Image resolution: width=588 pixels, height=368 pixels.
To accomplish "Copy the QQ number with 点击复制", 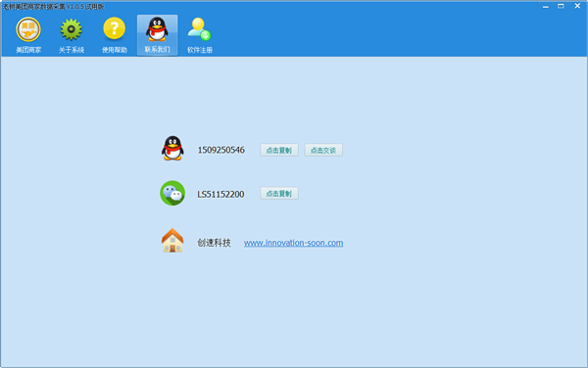I will (x=279, y=150).
